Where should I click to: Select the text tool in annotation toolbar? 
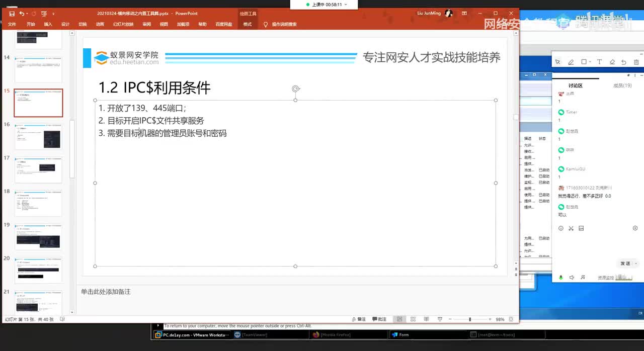[599, 62]
